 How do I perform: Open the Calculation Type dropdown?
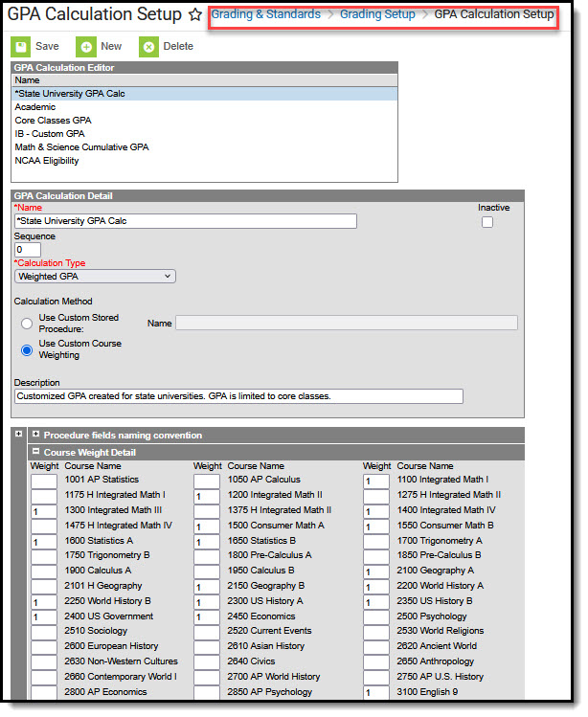tap(95, 277)
